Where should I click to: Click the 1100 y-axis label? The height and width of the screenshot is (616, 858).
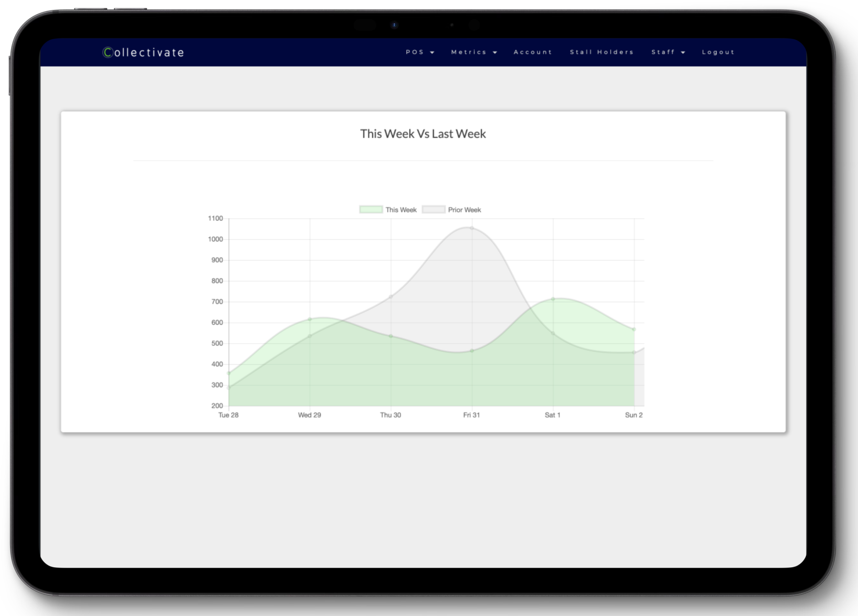tap(215, 219)
